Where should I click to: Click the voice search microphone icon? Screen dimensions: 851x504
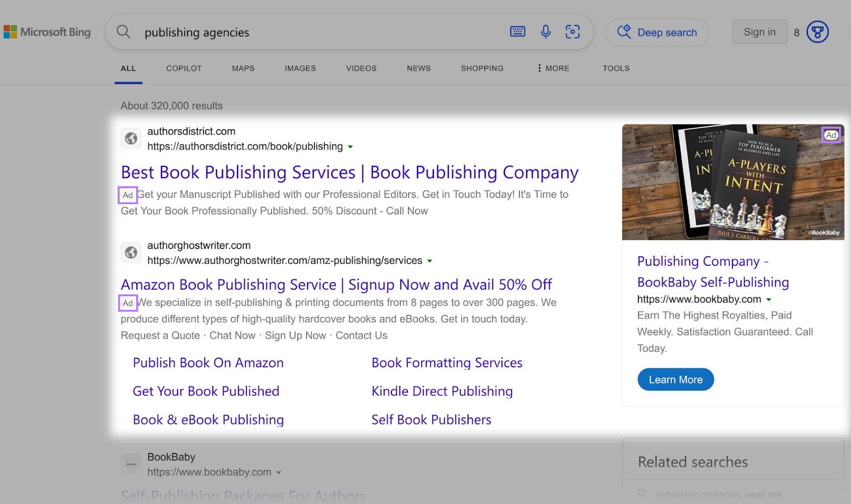coord(544,32)
